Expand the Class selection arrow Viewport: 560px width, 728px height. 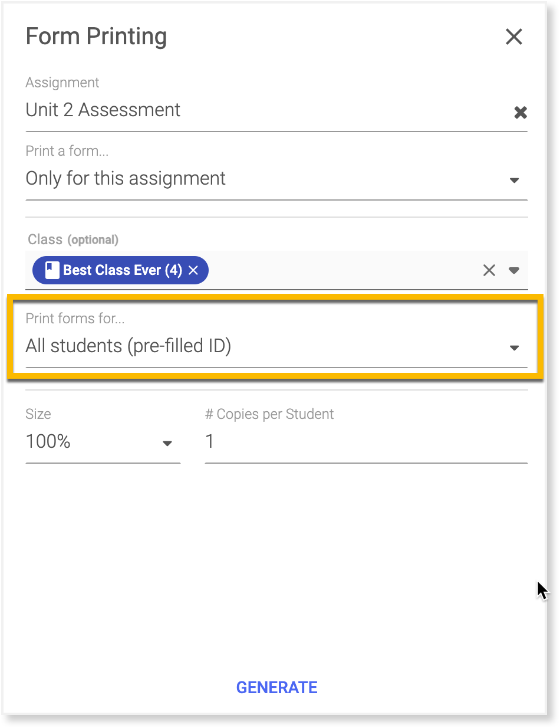pyautogui.click(x=514, y=270)
